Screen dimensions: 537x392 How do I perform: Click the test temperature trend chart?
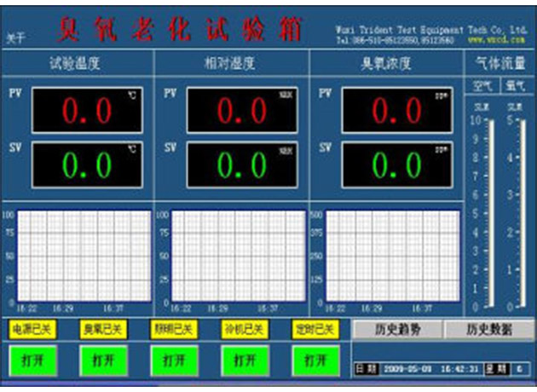point(84,256)
